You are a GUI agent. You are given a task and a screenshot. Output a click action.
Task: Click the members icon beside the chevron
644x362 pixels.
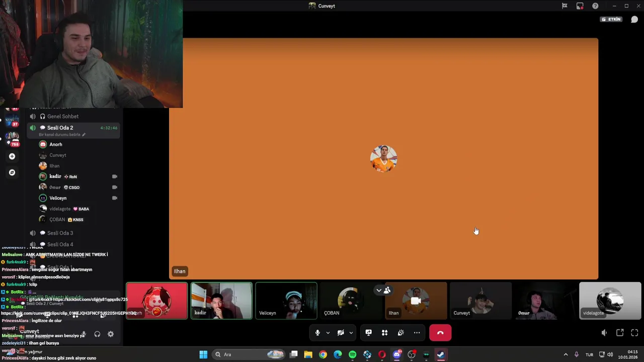click(x=387, y=290)
